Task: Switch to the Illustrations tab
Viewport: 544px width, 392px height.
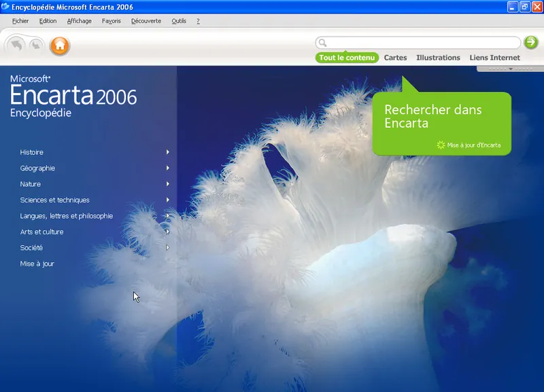Action: click(x=438, y=58)
